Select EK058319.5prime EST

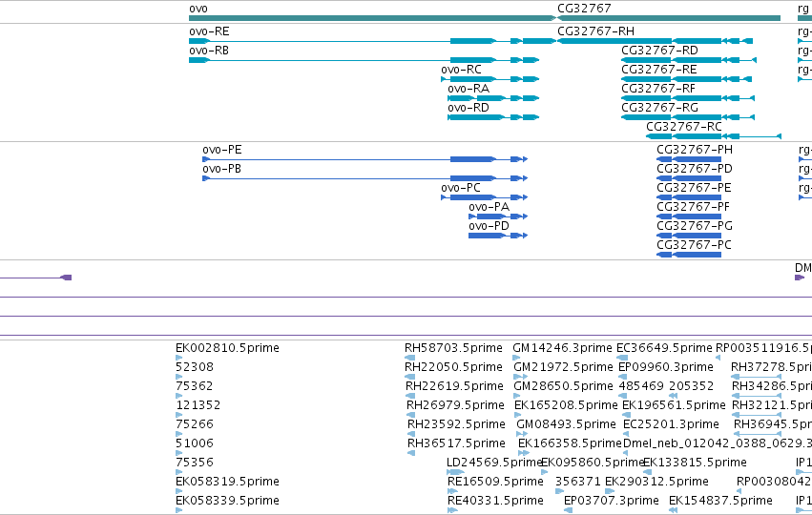point(227,482)
